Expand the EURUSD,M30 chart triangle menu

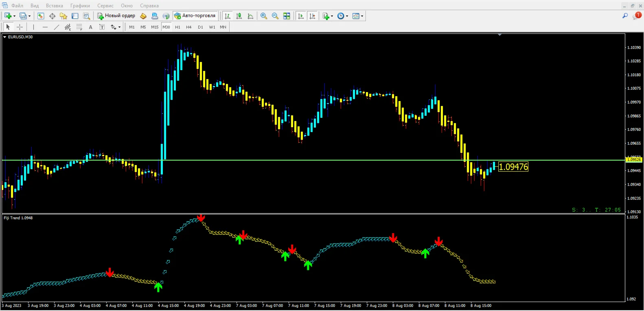(x=4, y=37)
